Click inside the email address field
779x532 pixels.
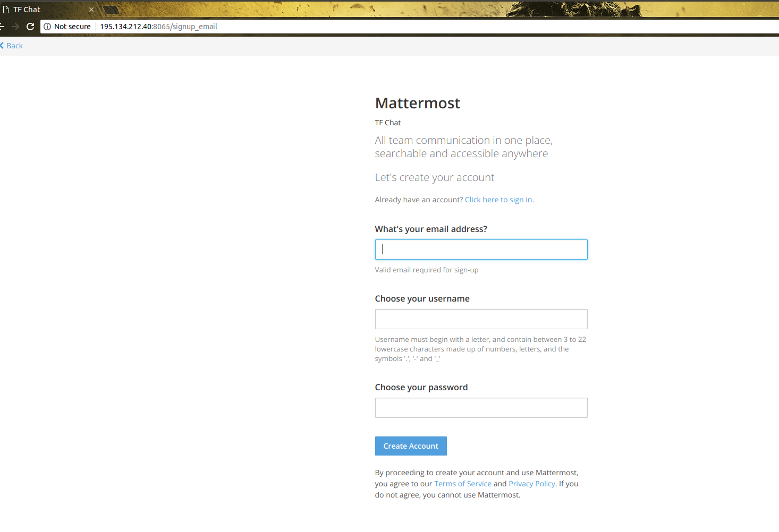tap(480, 249)
